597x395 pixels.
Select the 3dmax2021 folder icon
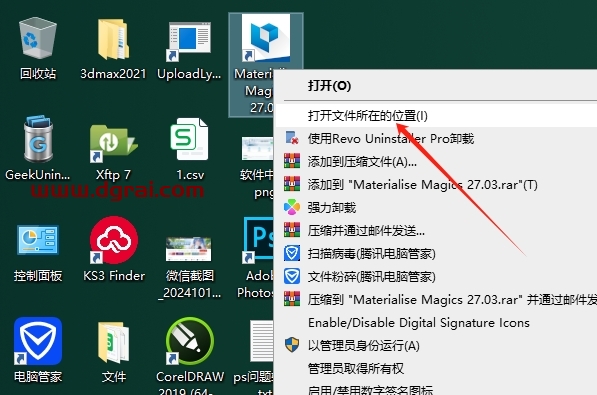tap(113, 40)
